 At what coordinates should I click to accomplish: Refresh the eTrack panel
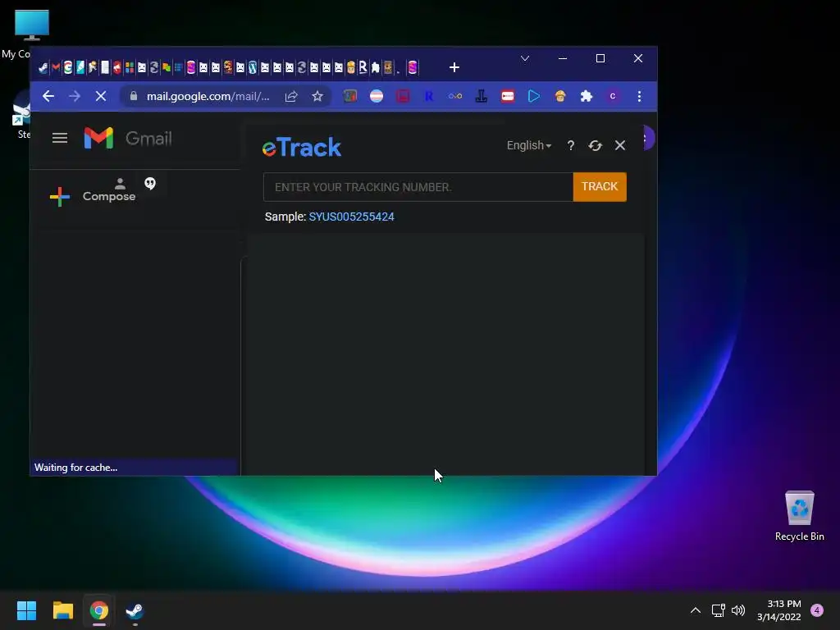click(596, 145)
